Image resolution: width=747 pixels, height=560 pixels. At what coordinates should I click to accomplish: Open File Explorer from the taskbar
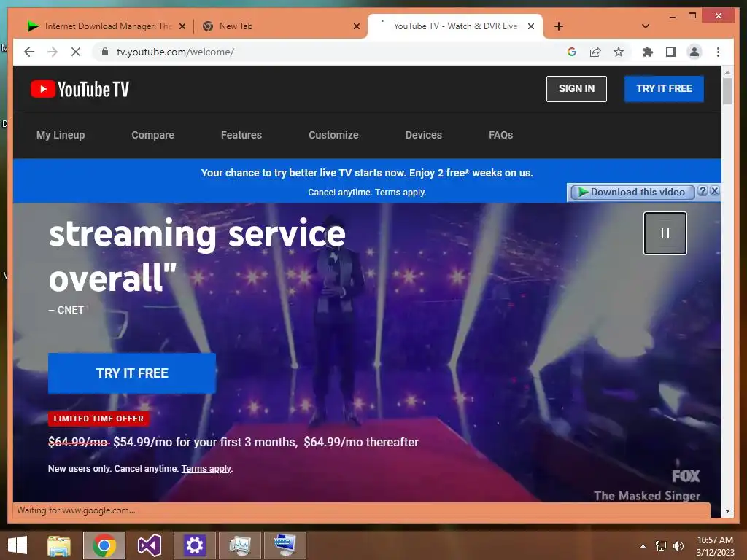point(59,545)
